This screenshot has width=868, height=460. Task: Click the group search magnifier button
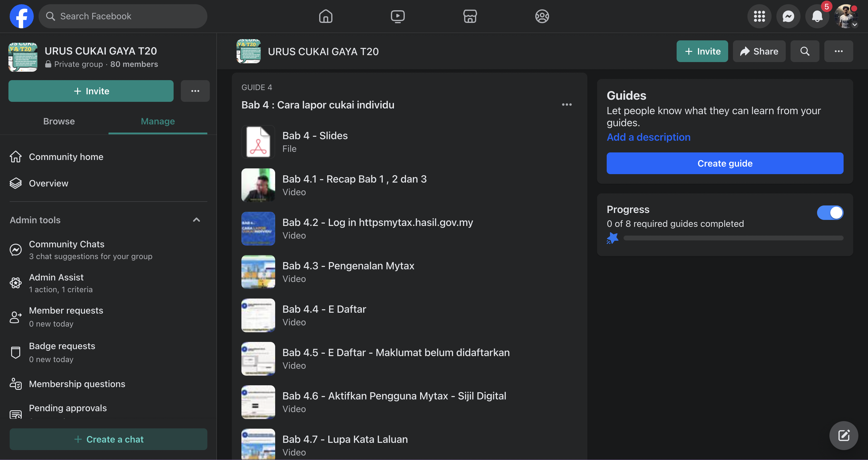click(805, 51)
